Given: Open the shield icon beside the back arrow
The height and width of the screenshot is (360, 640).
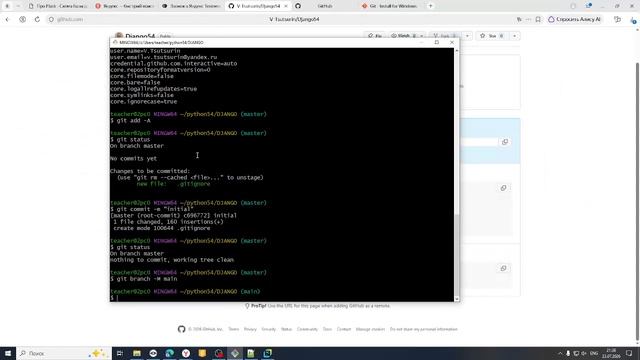Looking at the screenshot, I should [x=22, y=19].
